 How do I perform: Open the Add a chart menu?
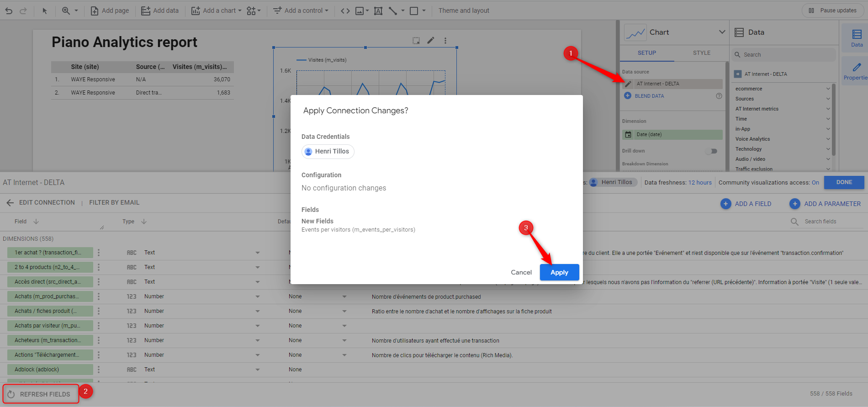click(216, 11)
